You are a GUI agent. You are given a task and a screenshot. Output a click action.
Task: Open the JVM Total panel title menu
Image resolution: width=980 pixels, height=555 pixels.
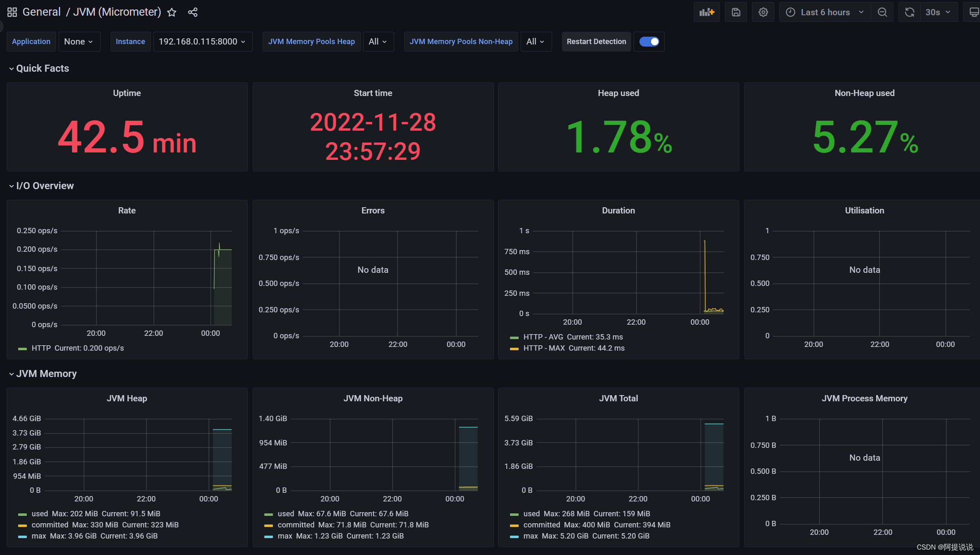pyautogui.click(x=618, y=398)
